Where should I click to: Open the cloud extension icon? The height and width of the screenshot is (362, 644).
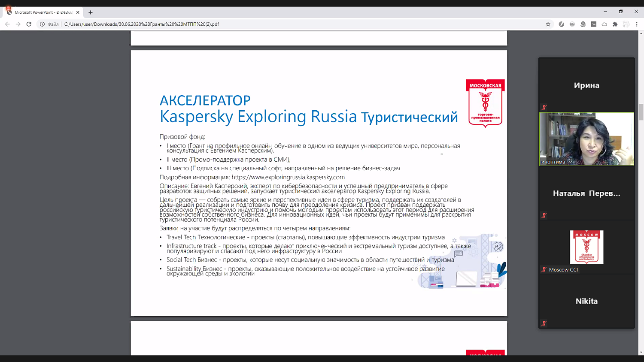point(605,24)
